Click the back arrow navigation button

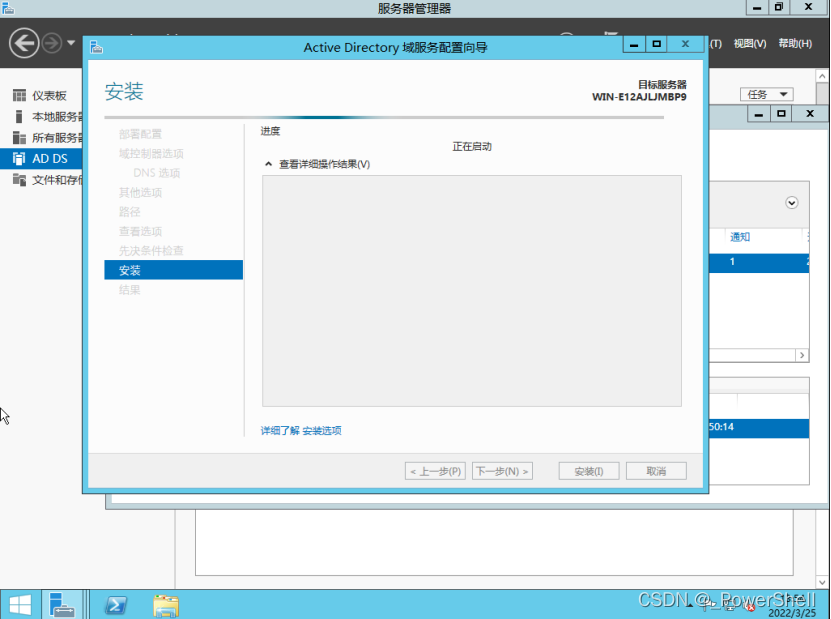tap(24, 43)
